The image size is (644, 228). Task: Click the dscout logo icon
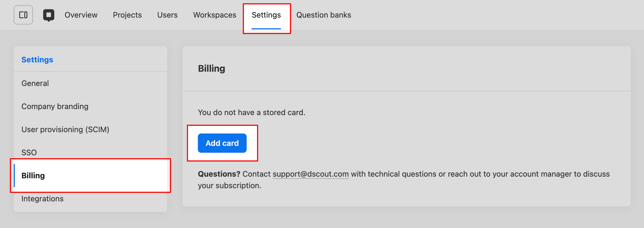click(x=49, y=15)
